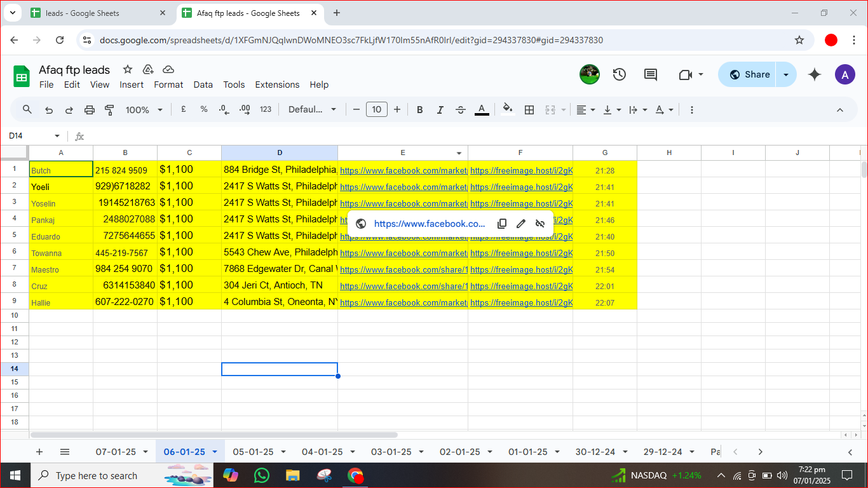Open the video call camera menu
This screenshot has height=488, width=868.
coord(691,74)
